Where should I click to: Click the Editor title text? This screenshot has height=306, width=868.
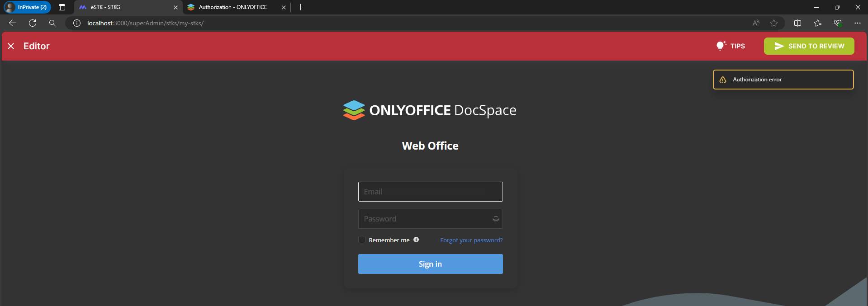(37, 46)
